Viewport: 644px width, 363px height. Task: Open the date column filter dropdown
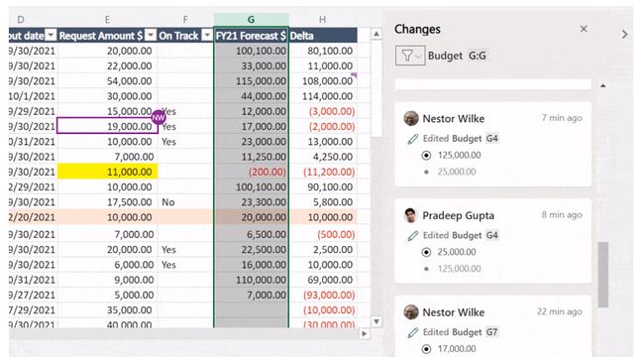(51, 36)
